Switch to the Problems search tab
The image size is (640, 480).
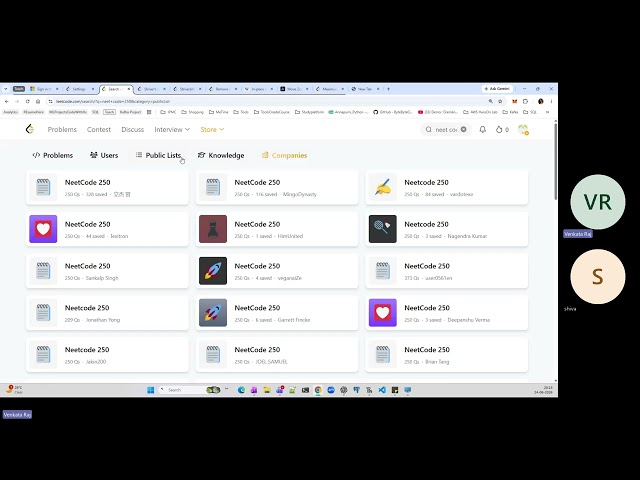tap(53, 155)
